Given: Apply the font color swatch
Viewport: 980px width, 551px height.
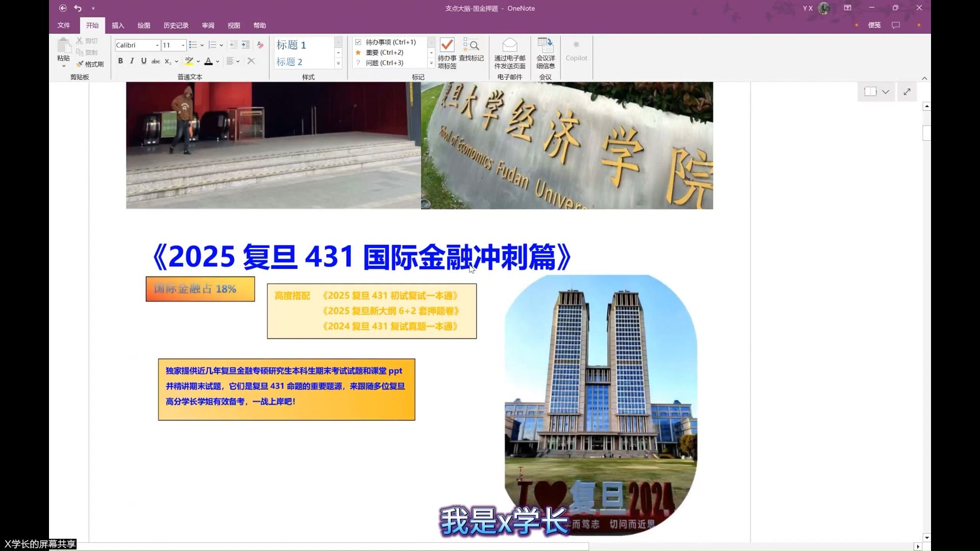Looking at the screenshot, I should click(208, 61).
